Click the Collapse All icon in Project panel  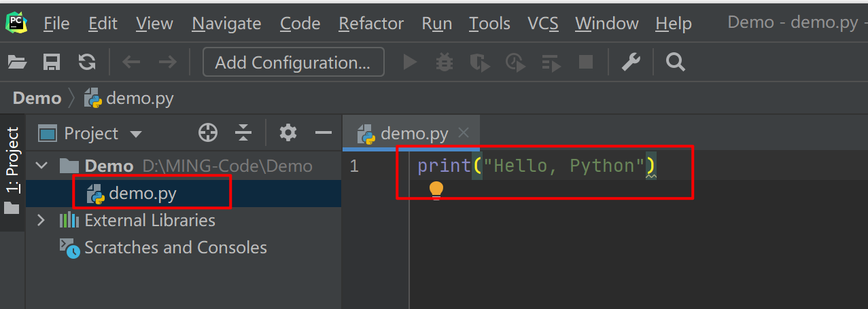(243, 133)
